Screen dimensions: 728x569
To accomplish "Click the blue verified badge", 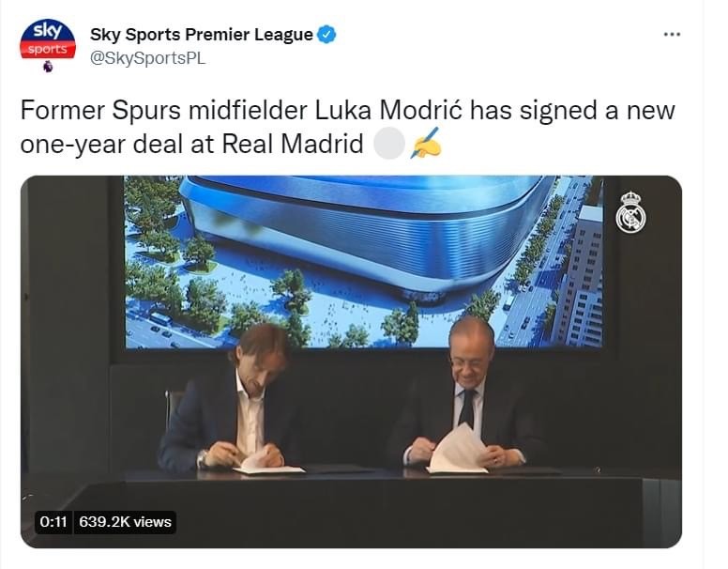I will click(326, 34).
